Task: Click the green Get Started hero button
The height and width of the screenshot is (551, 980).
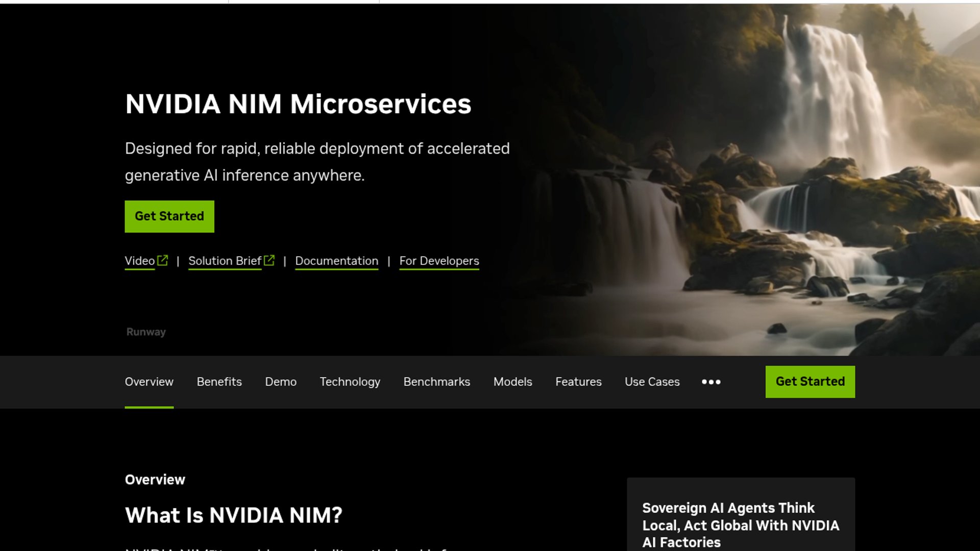Action: (x=169, y=216)
